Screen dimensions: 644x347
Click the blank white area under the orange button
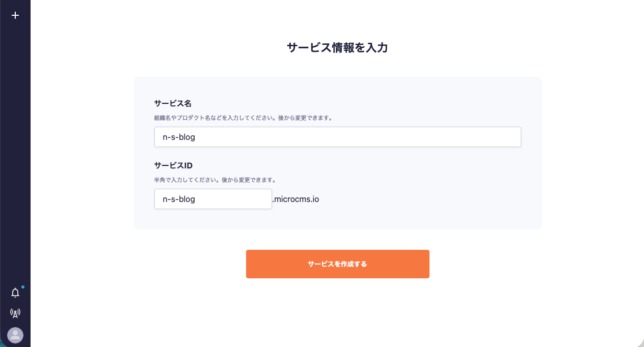point(337,310)
